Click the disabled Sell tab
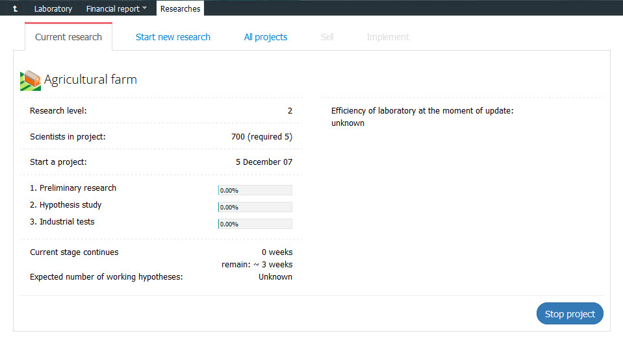The width and height of the screenshot is (623, 364). pos(327,37)
